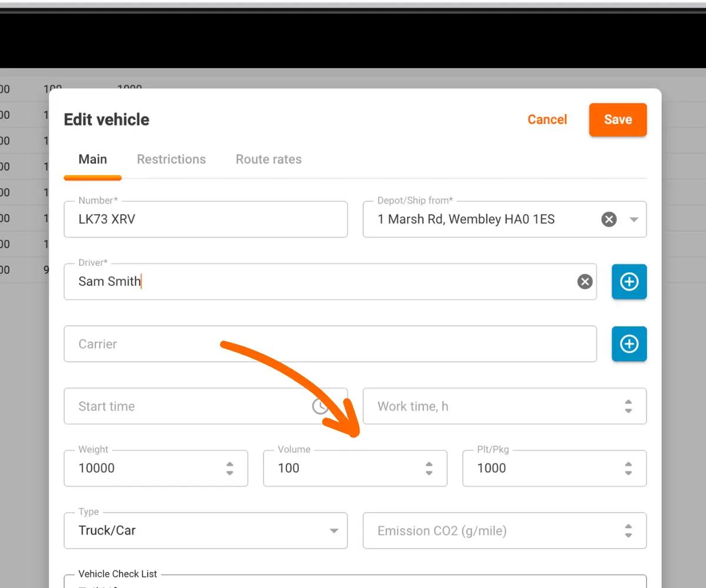706x588 pixels.
Task: Adjust the Weight stepper arrows
Action: click(x=229, y=469)
